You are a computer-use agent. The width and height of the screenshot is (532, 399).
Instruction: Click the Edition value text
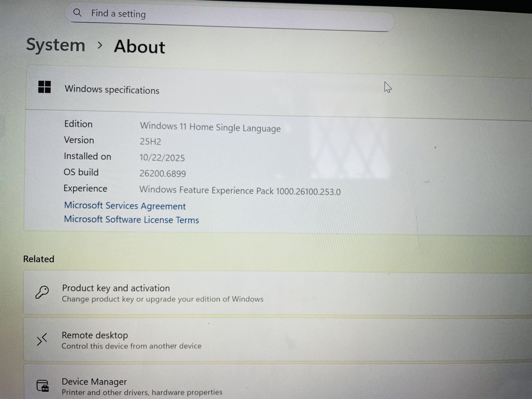pyautogui.click(x=210, y=127)
